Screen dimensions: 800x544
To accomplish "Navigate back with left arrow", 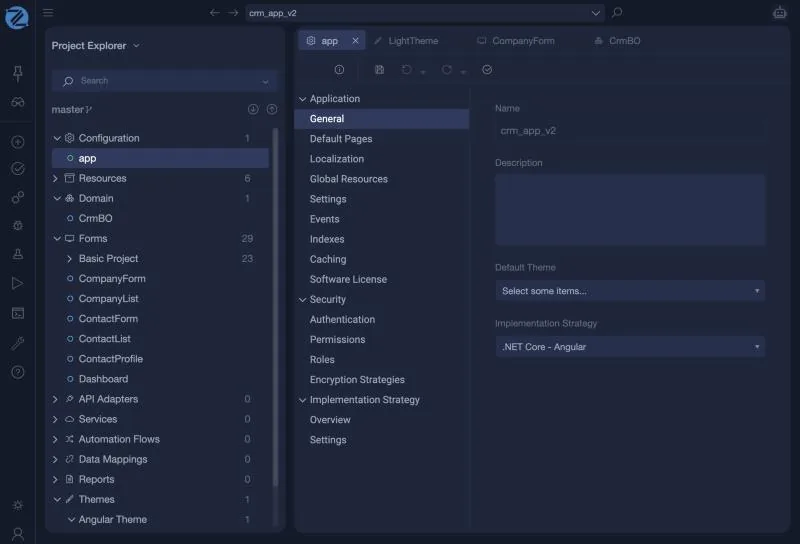I will point(215,13).
